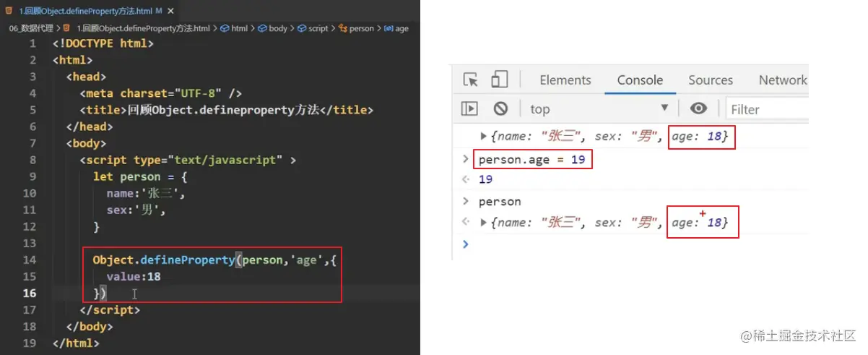Select the file name breadcrumb item
868x355 pixels.
(137, 28)
